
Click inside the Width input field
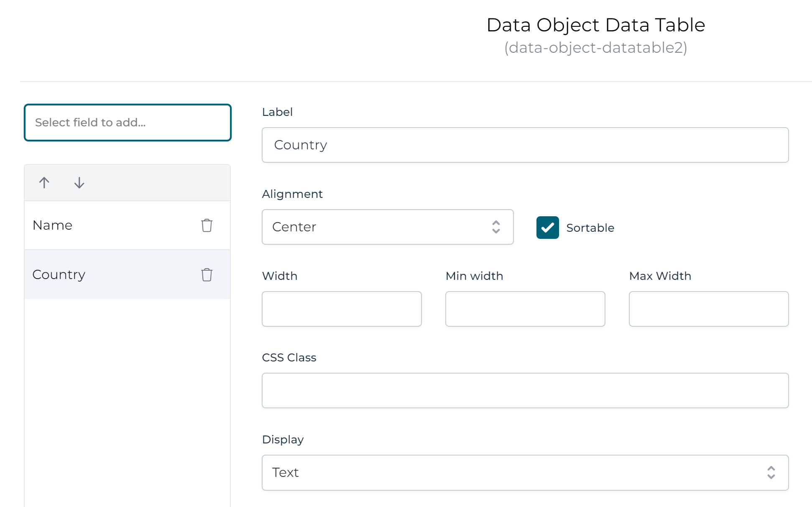(x=342, y=309)
